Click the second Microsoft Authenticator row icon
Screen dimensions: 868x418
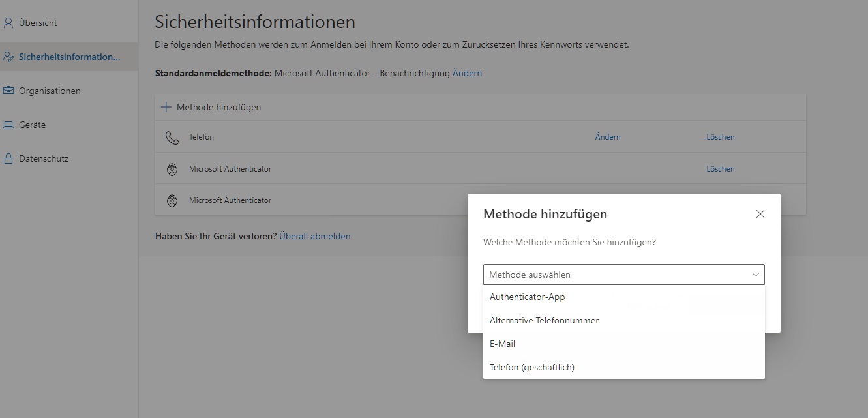coord(172,201)
